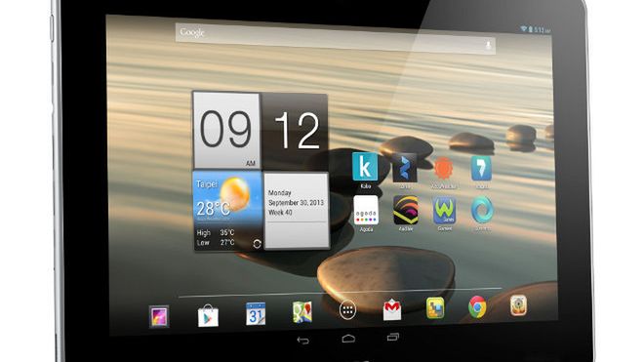Open the Kobo app icon
The image size is (644, 362).
coord(365,167)
